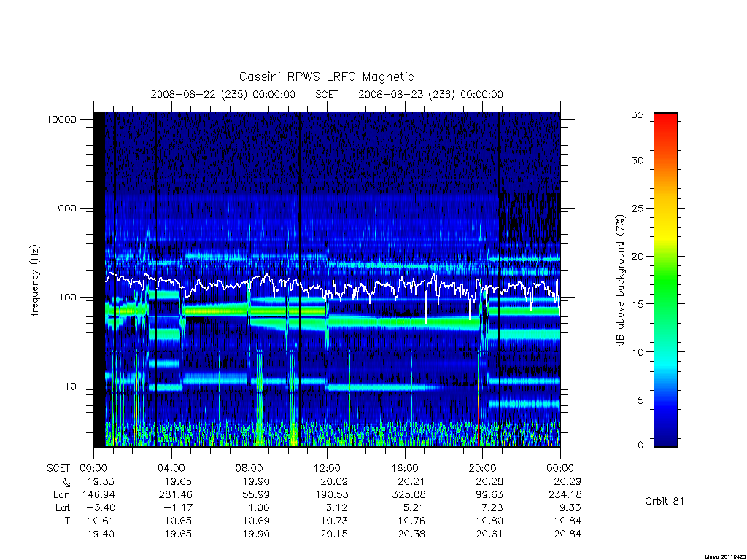Click the title 'Cassini RPWS LRFC Magnetic'
The image size is (747, 560).
pos(326,77)
